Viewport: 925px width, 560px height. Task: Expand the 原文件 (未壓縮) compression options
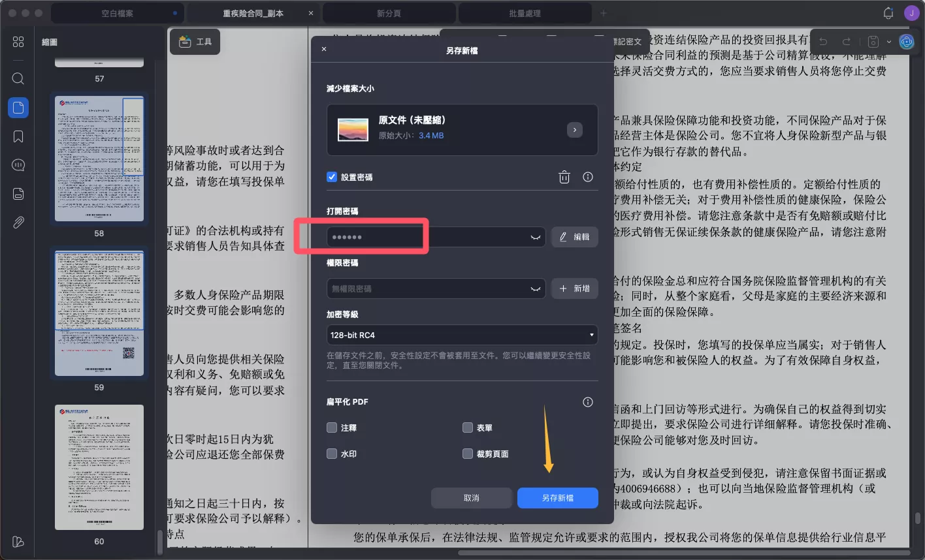tap(574, 130)
